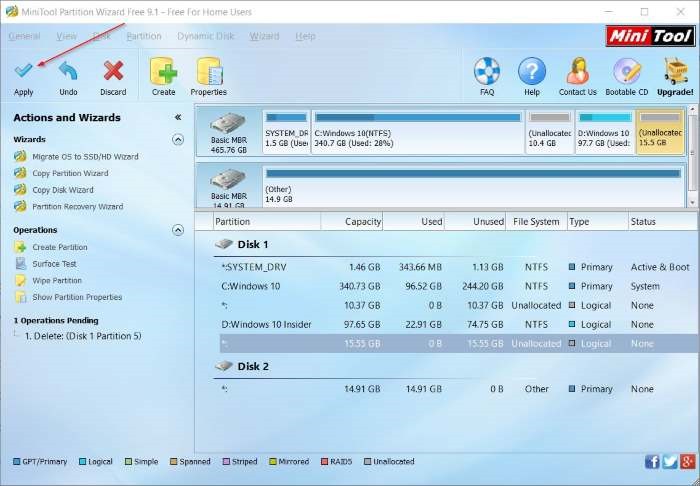
Task: Click the Surface Test icon
Action: tap(20, 264)
